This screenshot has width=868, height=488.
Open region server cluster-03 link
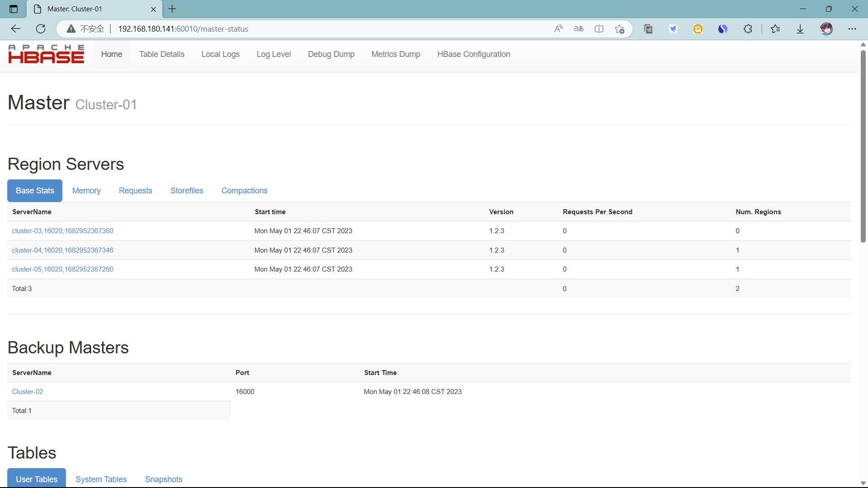[62, 231]
